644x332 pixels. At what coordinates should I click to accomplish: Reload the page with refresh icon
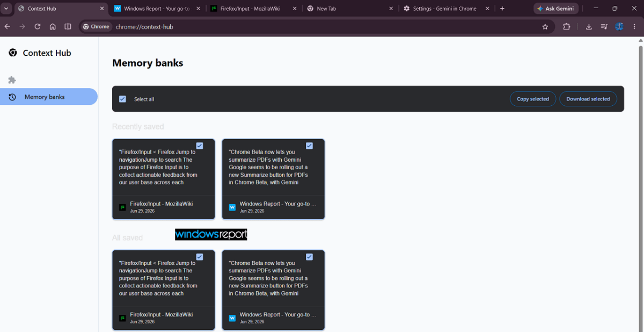click(x=38, y=26)
